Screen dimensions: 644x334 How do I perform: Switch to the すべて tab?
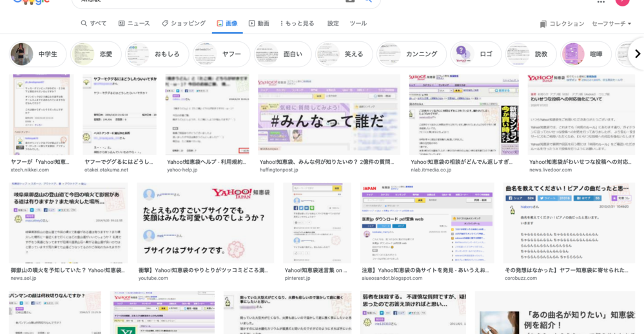click(93, 23)
